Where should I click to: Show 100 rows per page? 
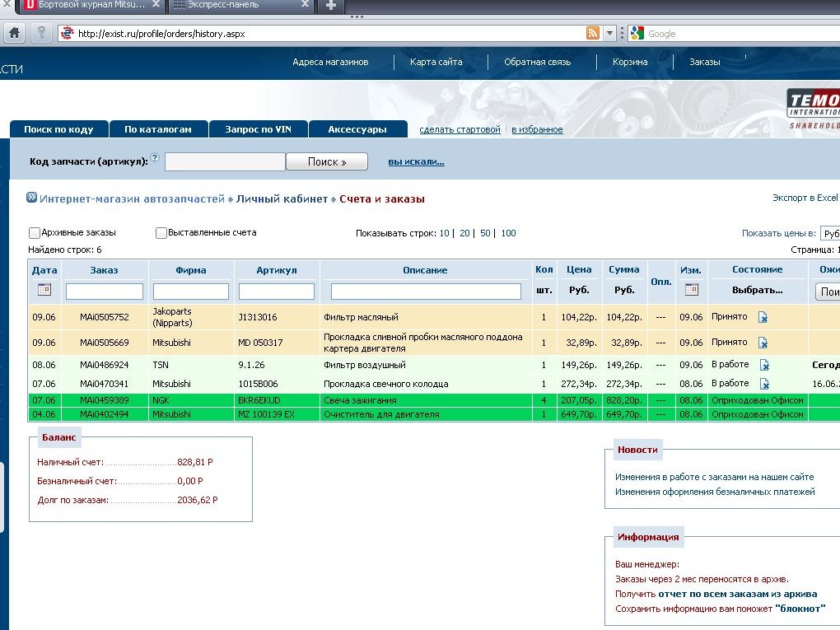508,233
